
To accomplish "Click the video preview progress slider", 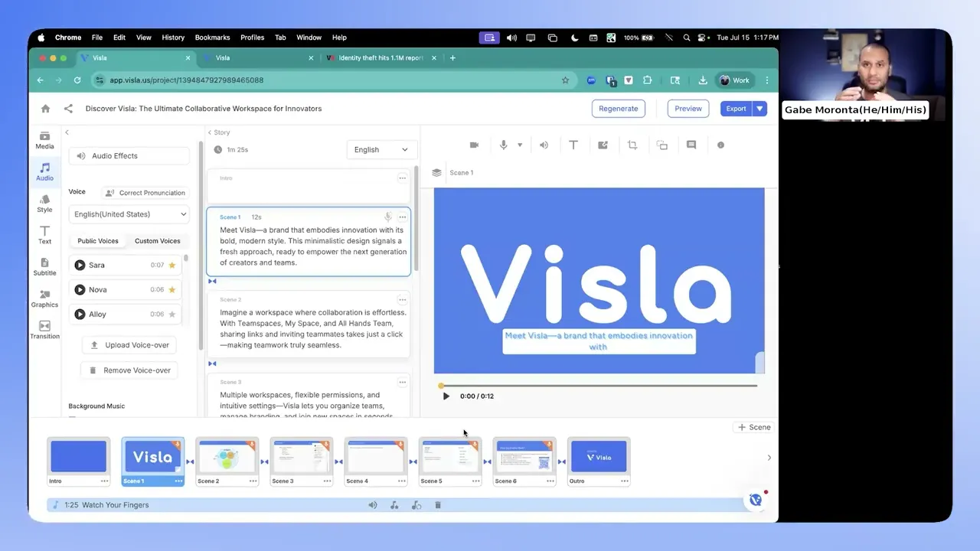I will 599,386.
